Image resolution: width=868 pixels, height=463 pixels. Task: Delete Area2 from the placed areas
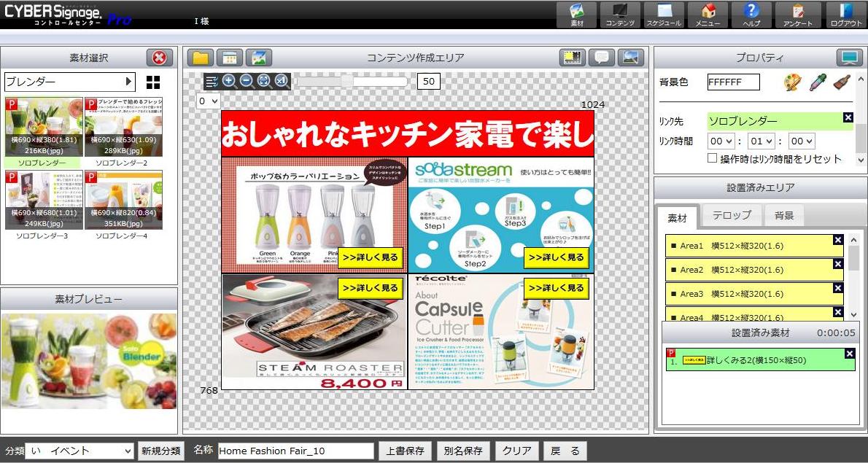(838, 265)
